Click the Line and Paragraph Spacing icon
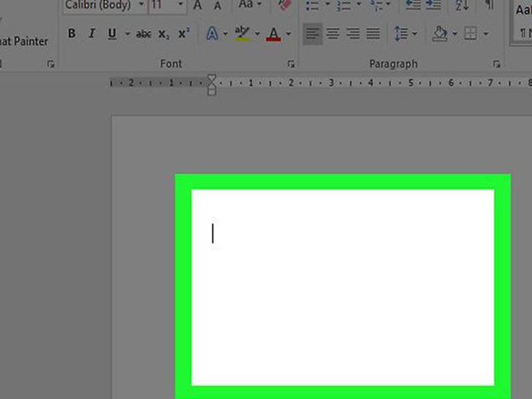Screen dimensions: 532x399 coord(401,34)
